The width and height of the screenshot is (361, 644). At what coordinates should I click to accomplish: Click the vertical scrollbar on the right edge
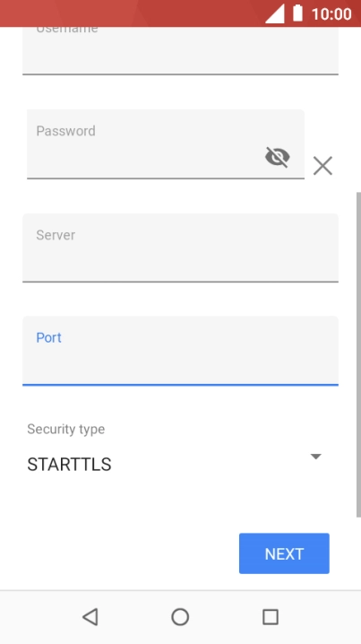point(358,354)
